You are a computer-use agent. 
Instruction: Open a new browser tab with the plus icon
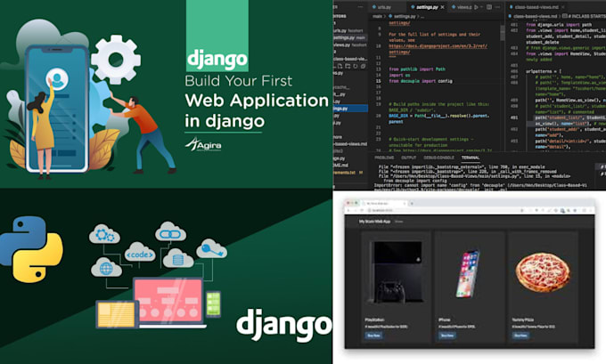[412, 204]
